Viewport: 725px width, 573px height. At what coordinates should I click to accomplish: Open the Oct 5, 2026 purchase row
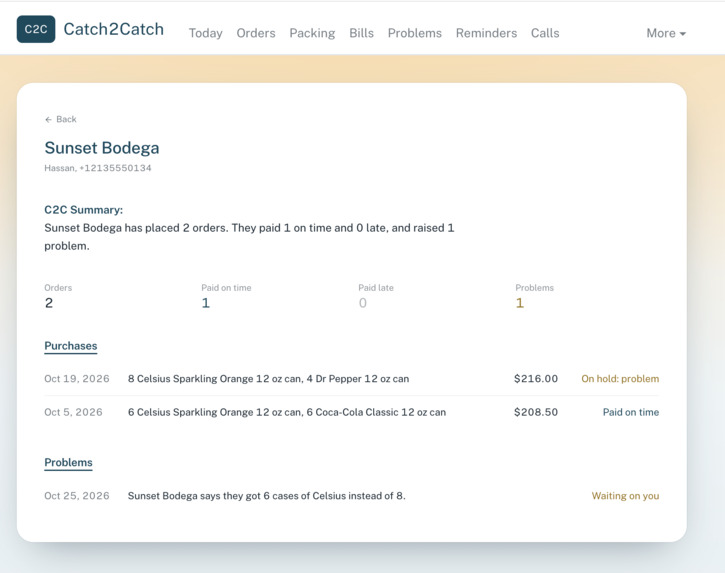coord(352,412)
